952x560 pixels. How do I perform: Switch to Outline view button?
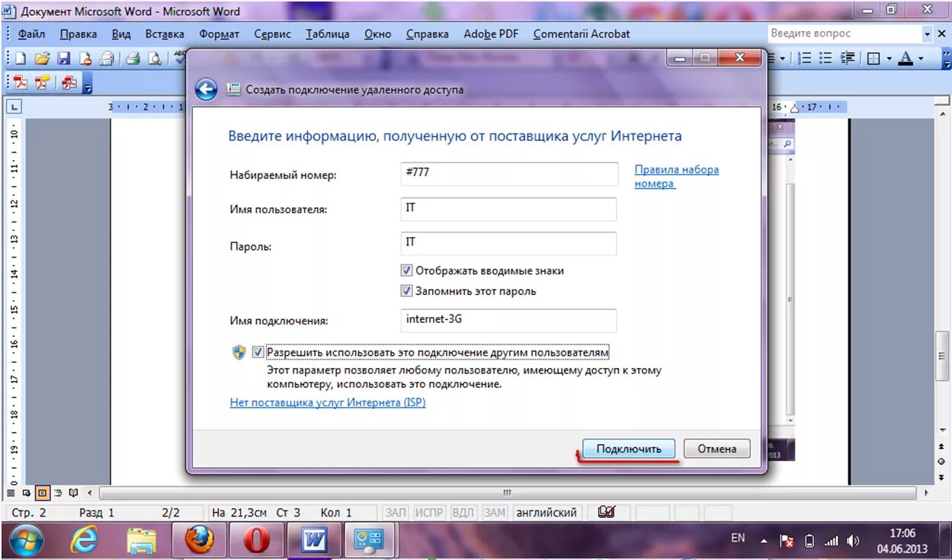pyautogui.click(x=58, y=492)
